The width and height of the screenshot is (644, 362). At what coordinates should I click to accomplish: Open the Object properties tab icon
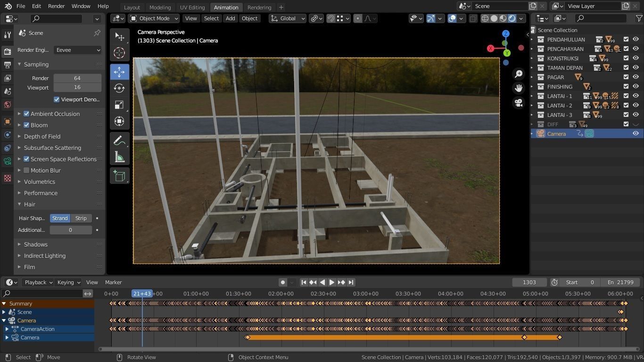click(7, 121)
